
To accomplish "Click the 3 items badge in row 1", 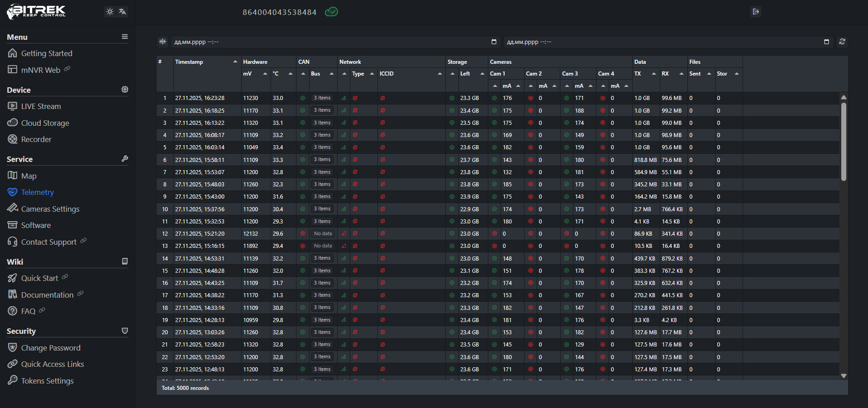I will point(322,98).
